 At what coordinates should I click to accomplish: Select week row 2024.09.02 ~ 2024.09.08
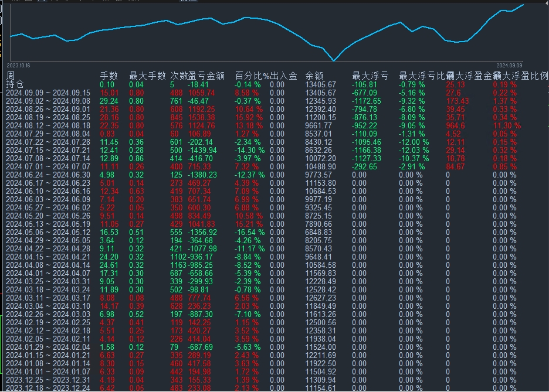[48, 101]
